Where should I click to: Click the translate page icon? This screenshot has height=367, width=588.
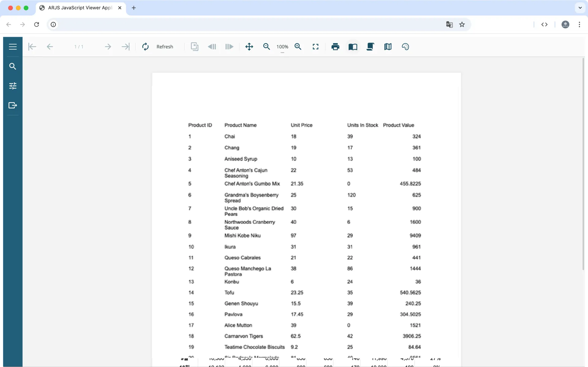click(449, 24)
